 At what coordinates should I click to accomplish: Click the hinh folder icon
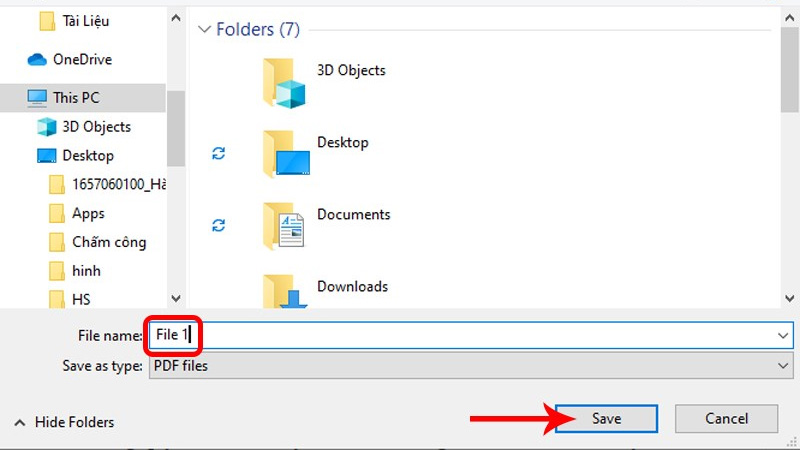[57, 271]
